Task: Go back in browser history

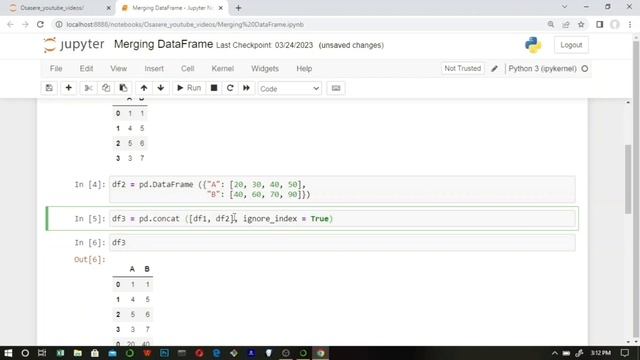Action: [10, 24]
